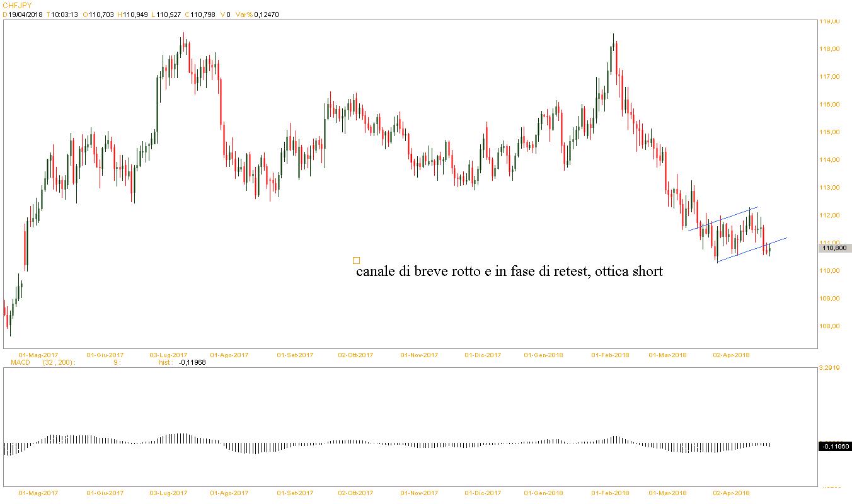852x504 pixels.
Task: Click the 118,00 price axis label
Action: [x=830, y=49]
